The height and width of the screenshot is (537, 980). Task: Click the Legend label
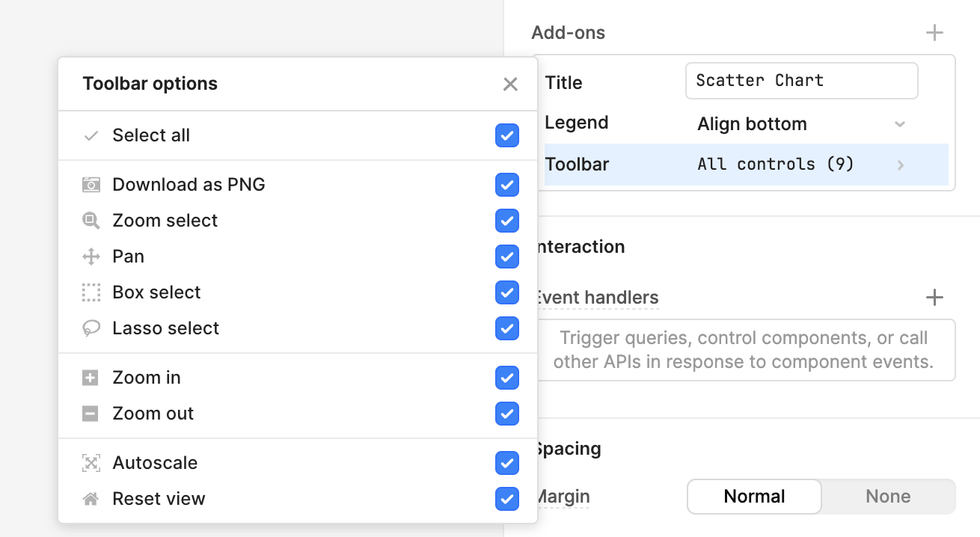click(x=577, y=123)
